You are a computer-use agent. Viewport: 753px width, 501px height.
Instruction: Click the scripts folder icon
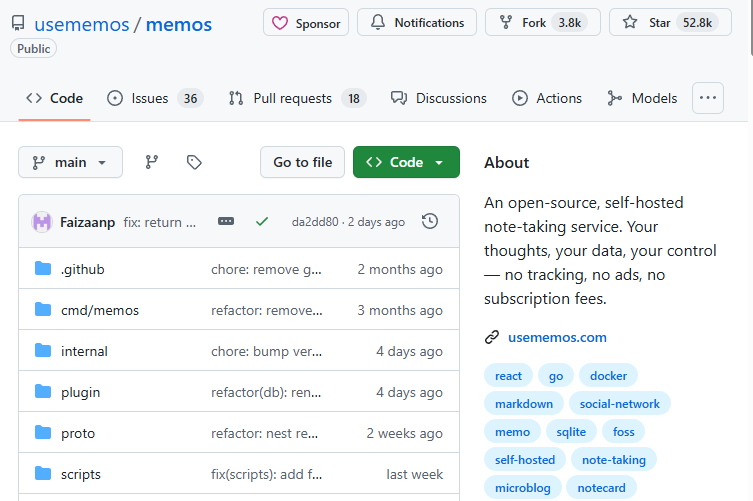click(43, 474)
